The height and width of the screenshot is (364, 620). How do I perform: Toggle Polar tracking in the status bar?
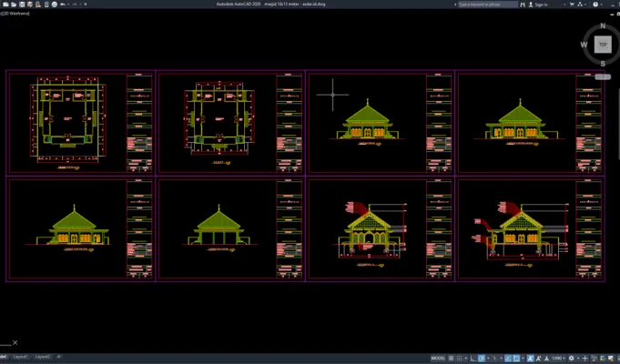(x=482, y=359)
